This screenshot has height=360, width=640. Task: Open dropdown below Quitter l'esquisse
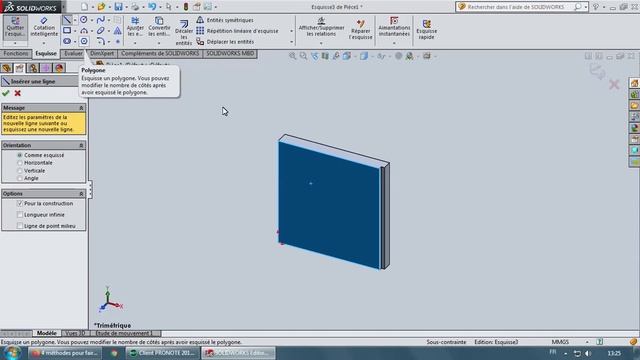(x=15, y=43)
